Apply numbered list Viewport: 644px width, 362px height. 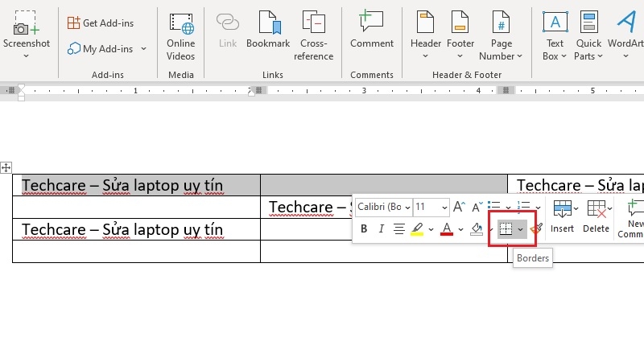(524, 207)
